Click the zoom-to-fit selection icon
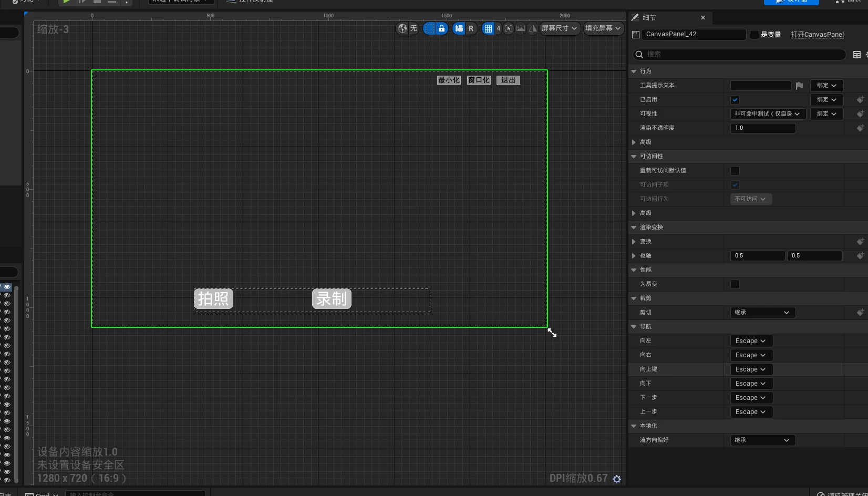The image size is (868, 496). point(508,28)
